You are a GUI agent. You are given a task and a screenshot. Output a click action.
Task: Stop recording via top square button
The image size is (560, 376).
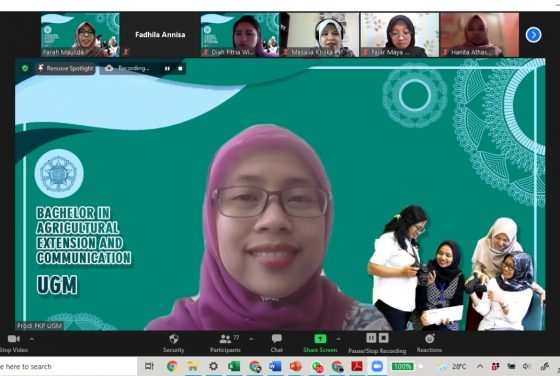(x=180, y=68)
